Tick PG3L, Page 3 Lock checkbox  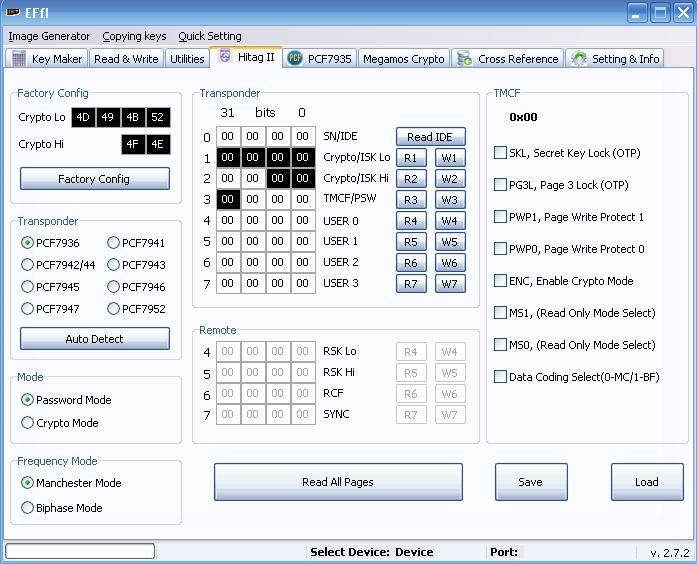pos(500,185)
